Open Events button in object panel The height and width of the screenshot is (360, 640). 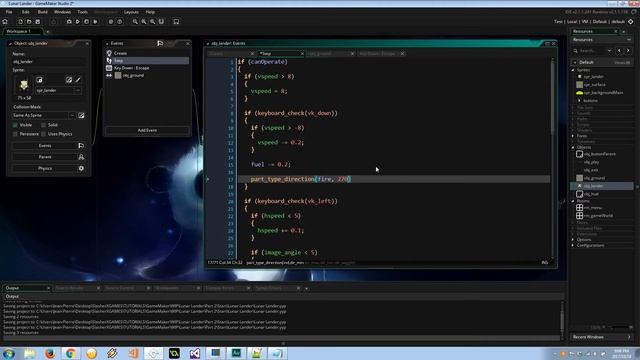(48, 146)
